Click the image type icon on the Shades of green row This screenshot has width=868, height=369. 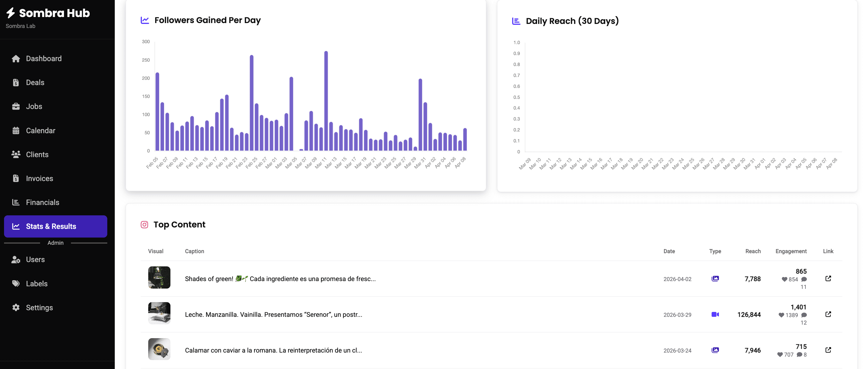715,278
